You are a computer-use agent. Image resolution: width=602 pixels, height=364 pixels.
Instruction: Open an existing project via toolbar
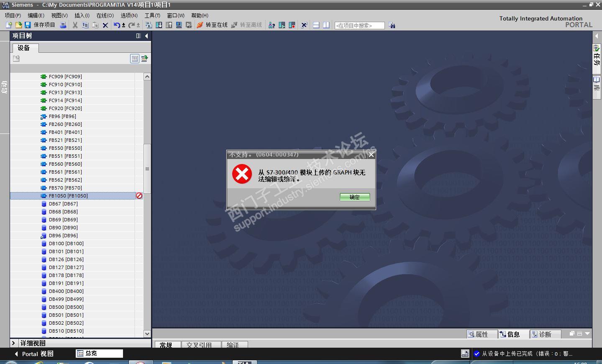coord(18,25)
